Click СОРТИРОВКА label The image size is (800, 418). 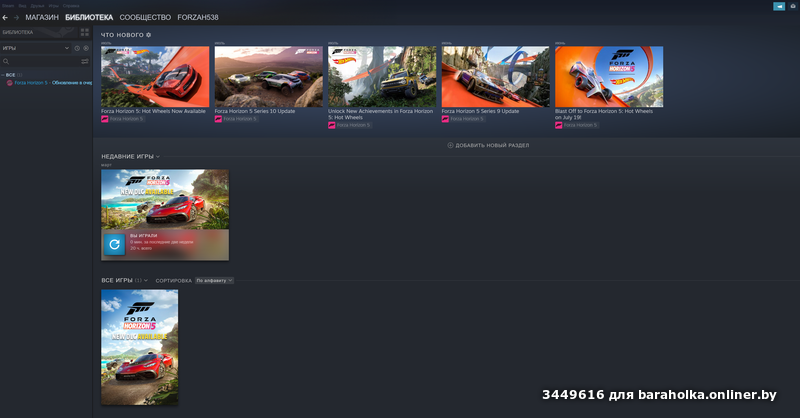173,281
